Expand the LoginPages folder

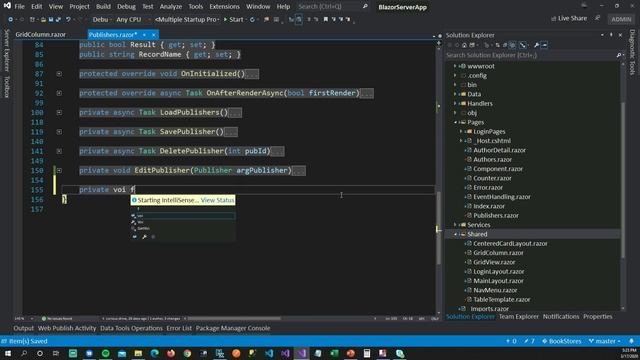click(461, 131)
